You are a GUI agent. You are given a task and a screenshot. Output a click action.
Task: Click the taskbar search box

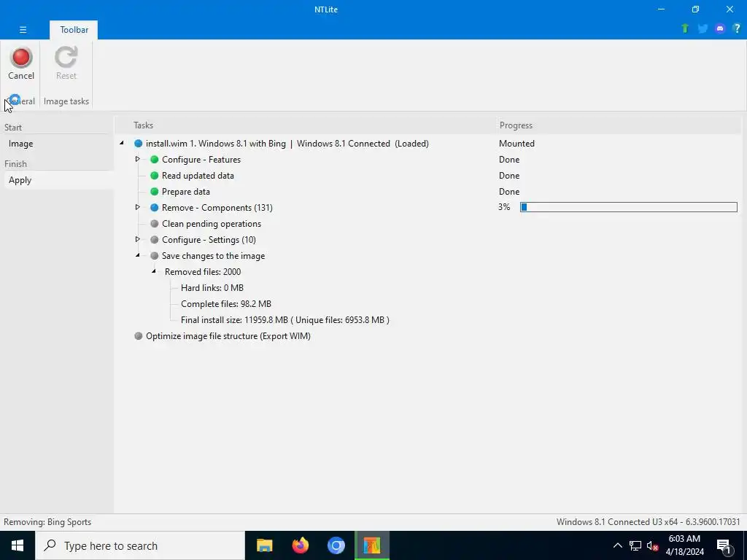(x=139, y=545)
